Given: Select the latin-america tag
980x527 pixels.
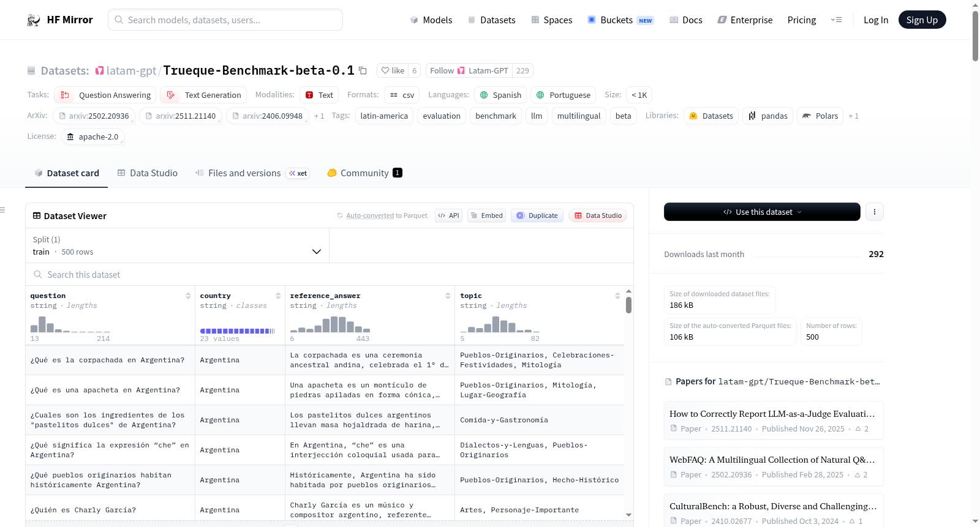Looking at the screenshot, I should [384, 116].
